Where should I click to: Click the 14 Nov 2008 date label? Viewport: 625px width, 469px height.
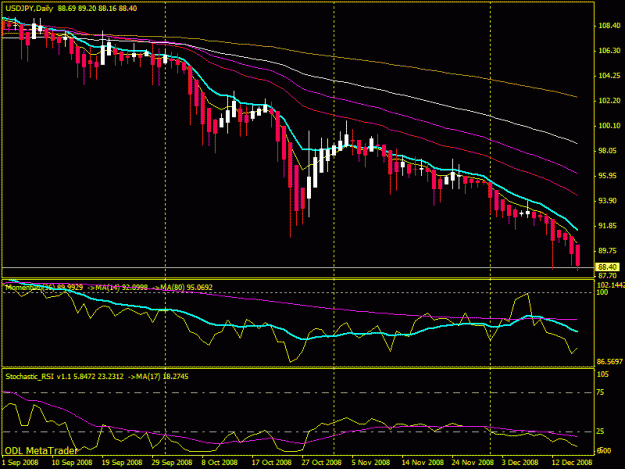click(423, 463)
